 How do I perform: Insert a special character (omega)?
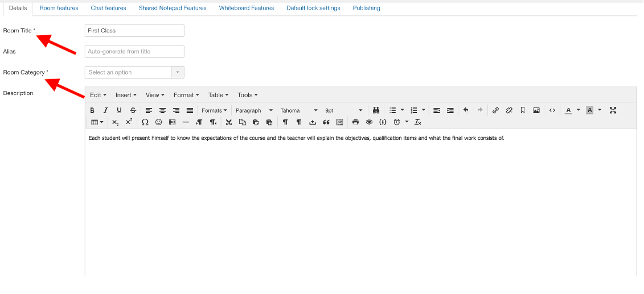pos(145,122)
